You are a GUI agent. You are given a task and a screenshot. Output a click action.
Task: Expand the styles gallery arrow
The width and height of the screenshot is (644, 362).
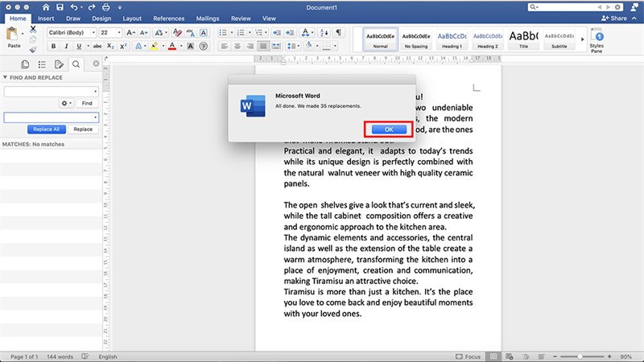[582, 39]
